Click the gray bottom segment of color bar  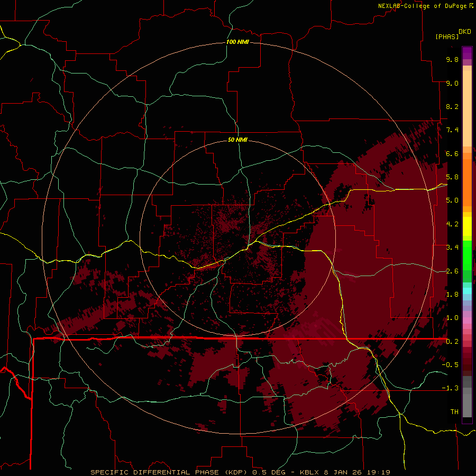pyautogui.click(x=467, y=402)
